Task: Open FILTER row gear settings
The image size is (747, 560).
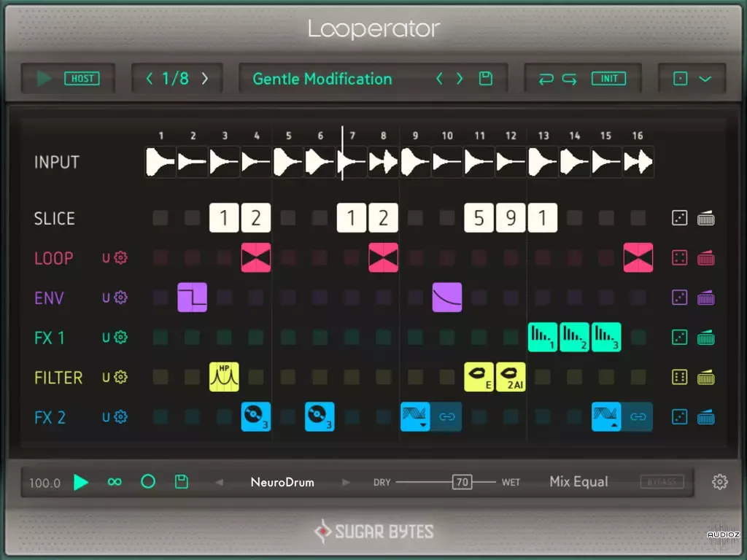Action: tap(121, 377)
